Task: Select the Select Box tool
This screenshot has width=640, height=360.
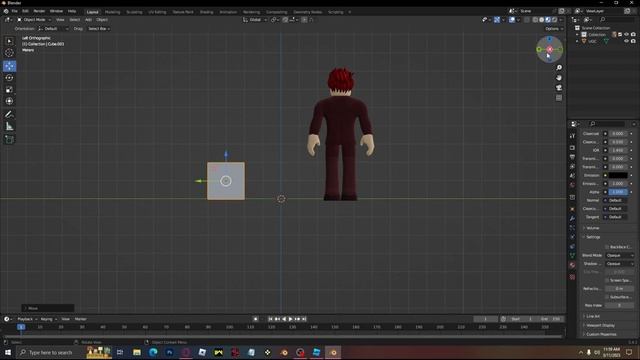Action: click(x=9, y=41)
